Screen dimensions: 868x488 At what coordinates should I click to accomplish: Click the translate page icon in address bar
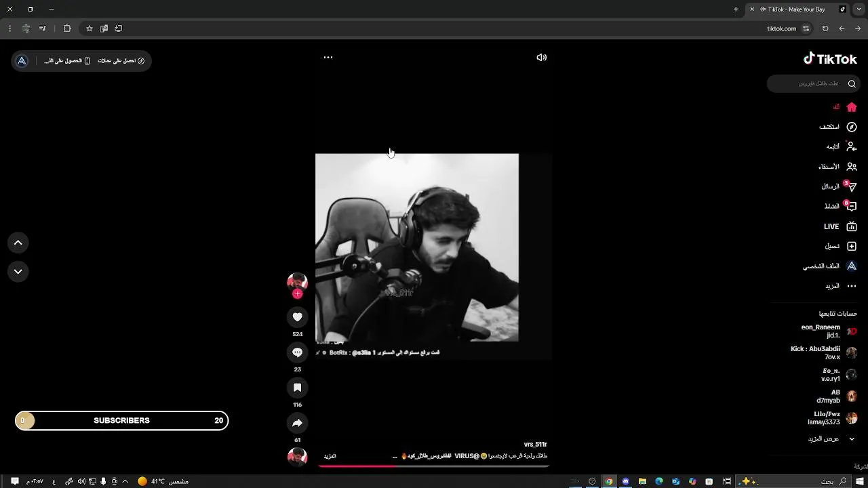pos(104,28)
